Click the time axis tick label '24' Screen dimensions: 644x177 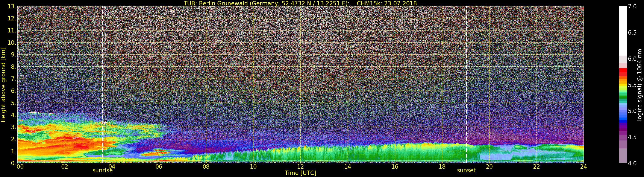[x=583, y=167]
